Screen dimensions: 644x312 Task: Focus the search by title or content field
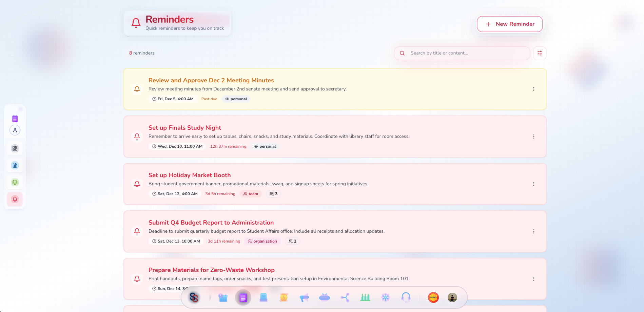click(x=466, y=53)
